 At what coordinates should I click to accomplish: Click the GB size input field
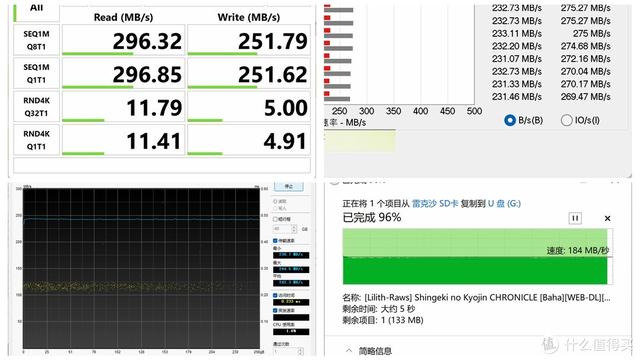[283, 229]
